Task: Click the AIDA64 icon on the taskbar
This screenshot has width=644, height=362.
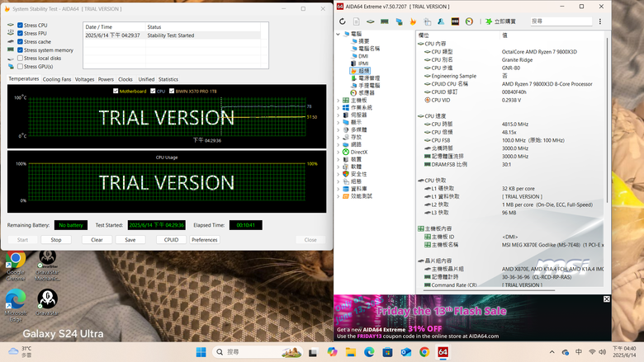Action: pyautogui.click(x=443, y=352)
